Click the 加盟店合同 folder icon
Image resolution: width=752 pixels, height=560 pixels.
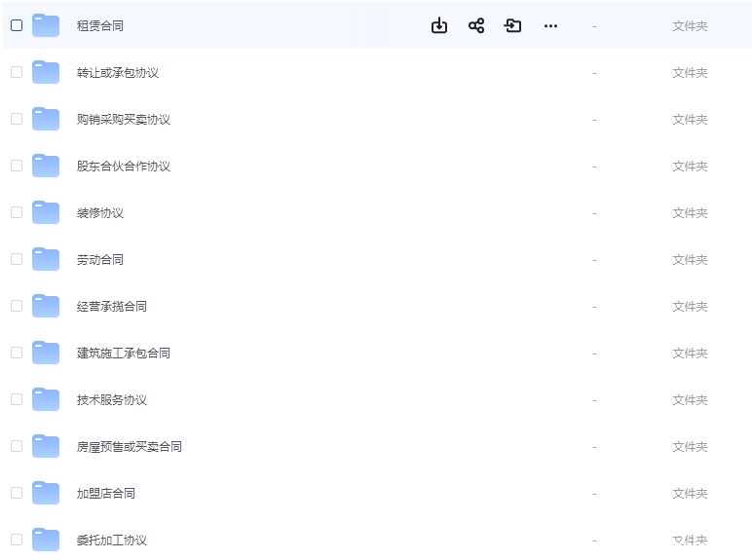46,494
